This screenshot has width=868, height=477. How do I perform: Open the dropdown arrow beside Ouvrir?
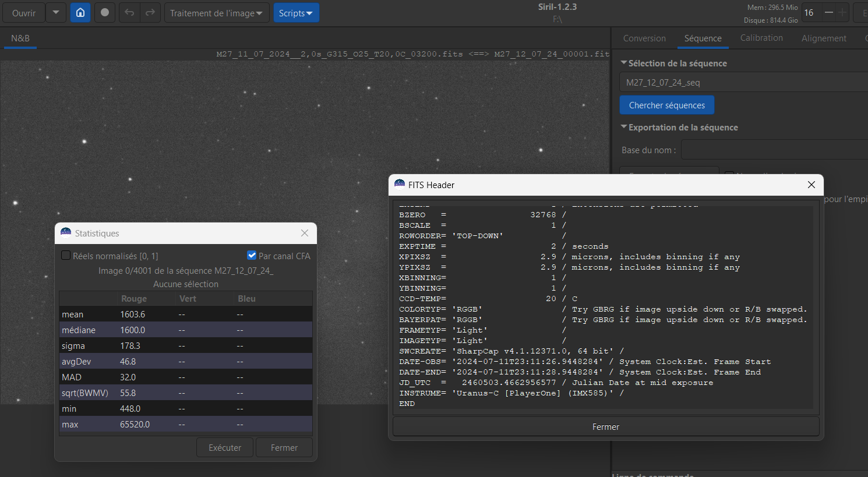[x=56, y=13]
